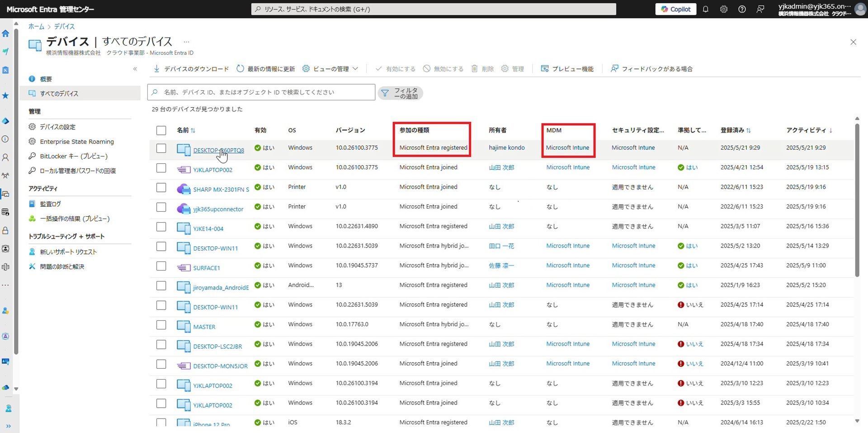Focus the global resource search bar
This screenshot has width=868, height=433.
(434, 9)
